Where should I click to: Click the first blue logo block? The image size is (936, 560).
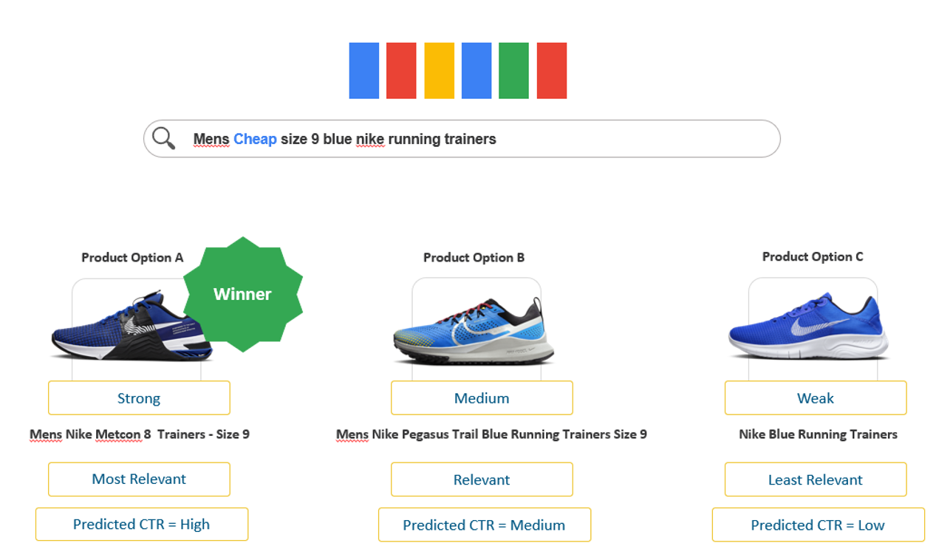[x=363, y=71]
